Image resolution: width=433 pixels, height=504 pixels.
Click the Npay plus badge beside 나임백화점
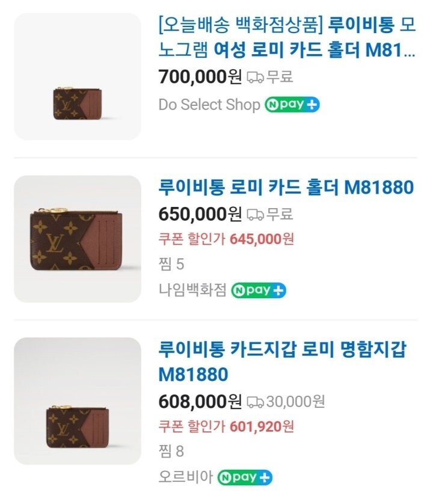point(259,290)
